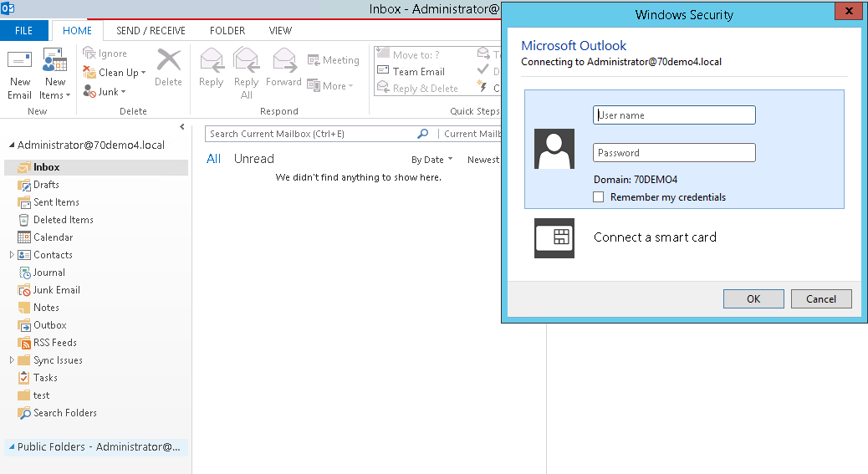Viewport: 868px width, 474px height.
Task: Switch to the SEND / RECEIVE tab
Action: pos(151,30)
